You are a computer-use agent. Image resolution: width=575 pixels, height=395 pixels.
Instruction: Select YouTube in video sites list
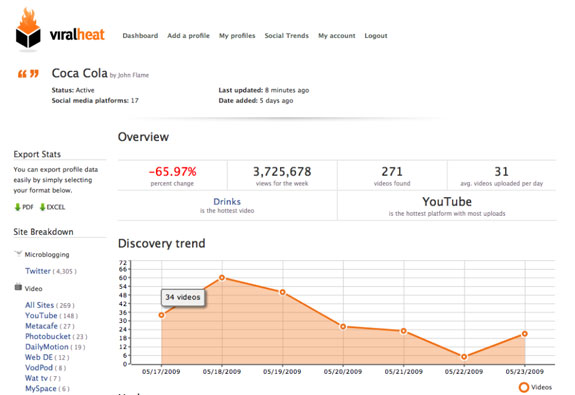pos(41,315)
